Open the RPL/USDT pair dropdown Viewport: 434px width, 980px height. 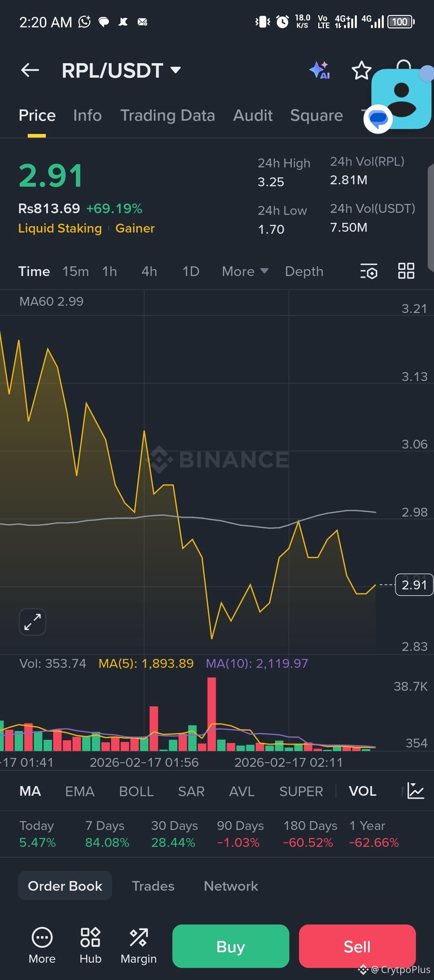click(x=121, y=70)
